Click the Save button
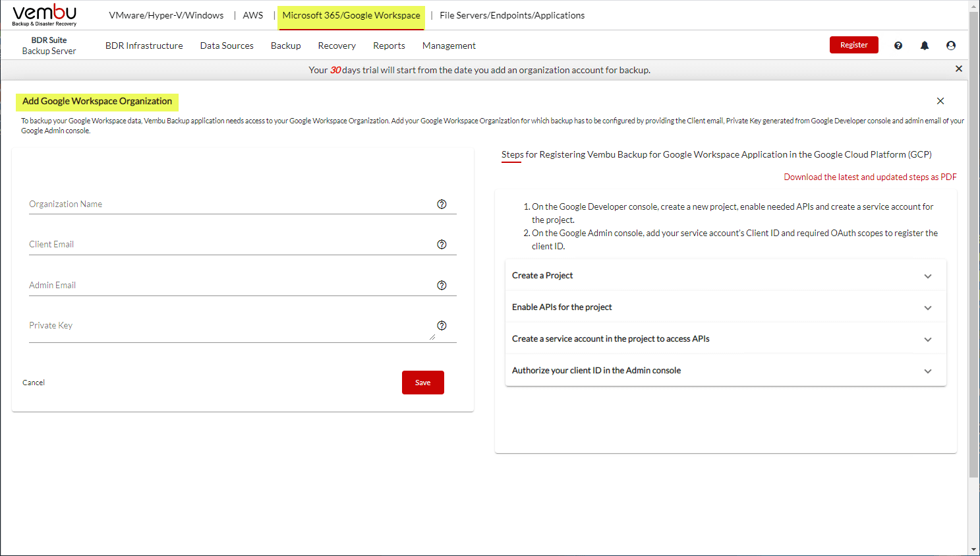 click(x=422, y=383)
